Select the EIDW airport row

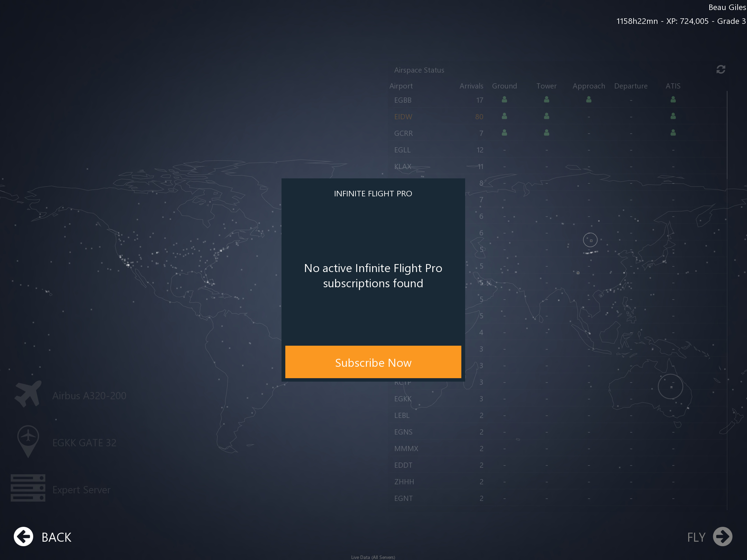403,117
